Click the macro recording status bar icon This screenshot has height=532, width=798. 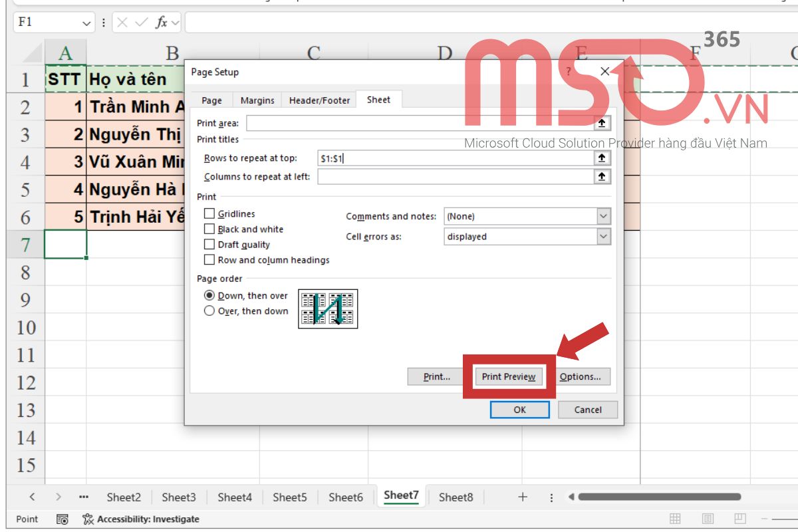point(63,519)
